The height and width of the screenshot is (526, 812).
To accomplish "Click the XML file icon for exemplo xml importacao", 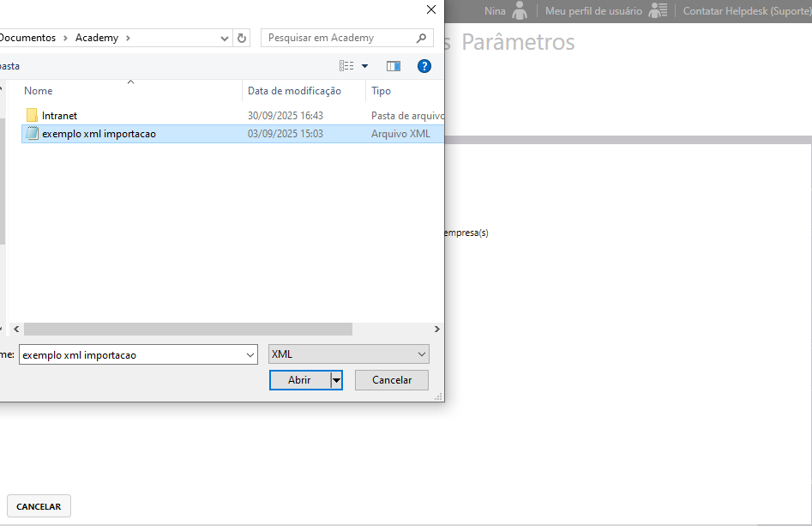I will tap(32, 133).
